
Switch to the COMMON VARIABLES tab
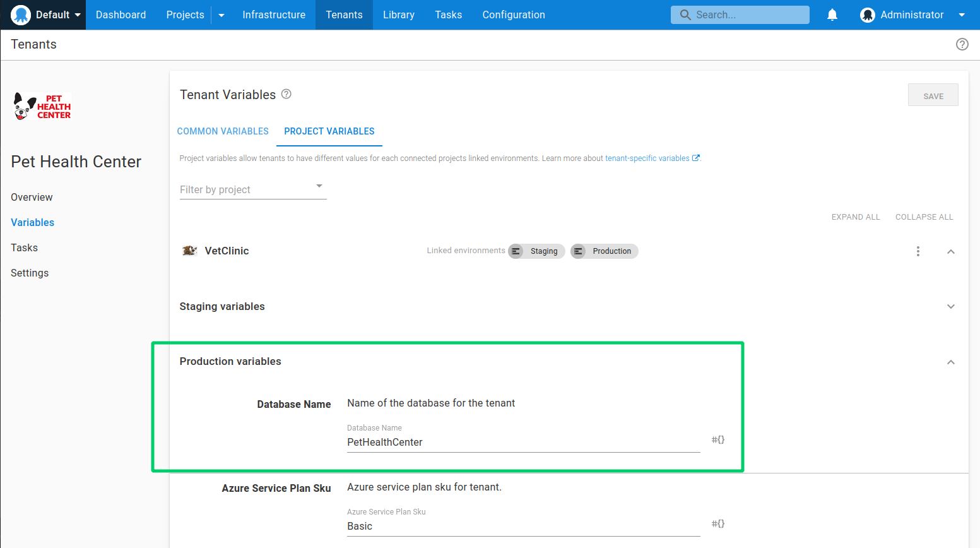coord(223,131)
